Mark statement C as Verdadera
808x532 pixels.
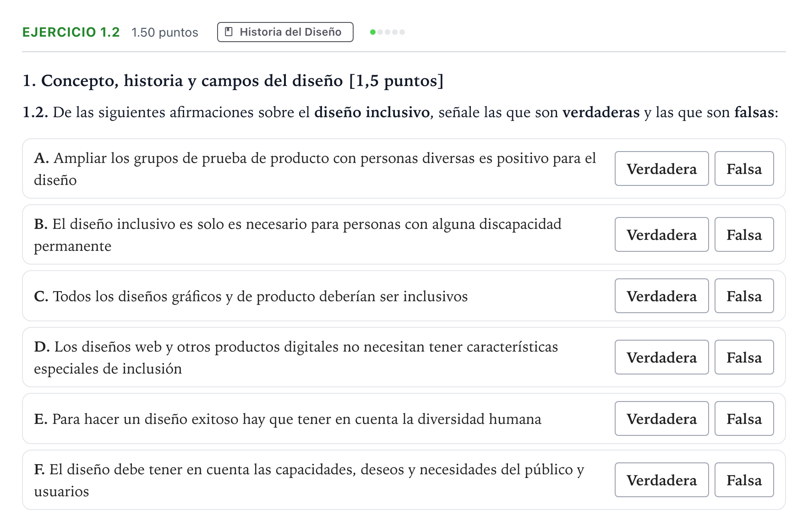click(661, 296)
